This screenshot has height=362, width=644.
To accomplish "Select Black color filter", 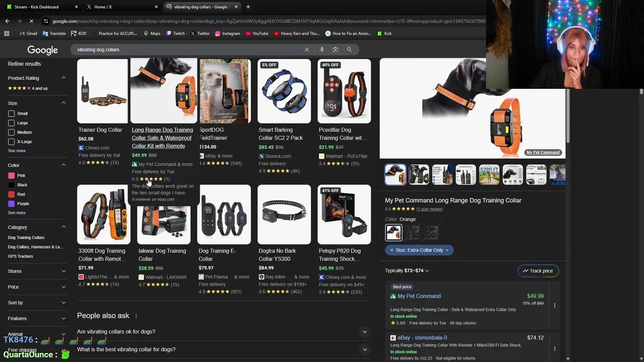I will (x=11, y=185).
